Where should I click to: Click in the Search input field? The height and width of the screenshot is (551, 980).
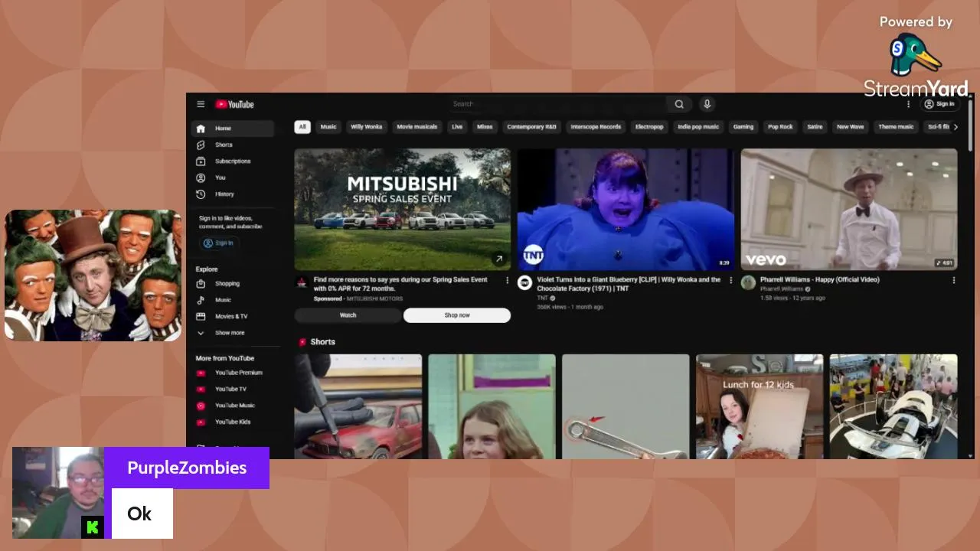(x=559, y=104)
